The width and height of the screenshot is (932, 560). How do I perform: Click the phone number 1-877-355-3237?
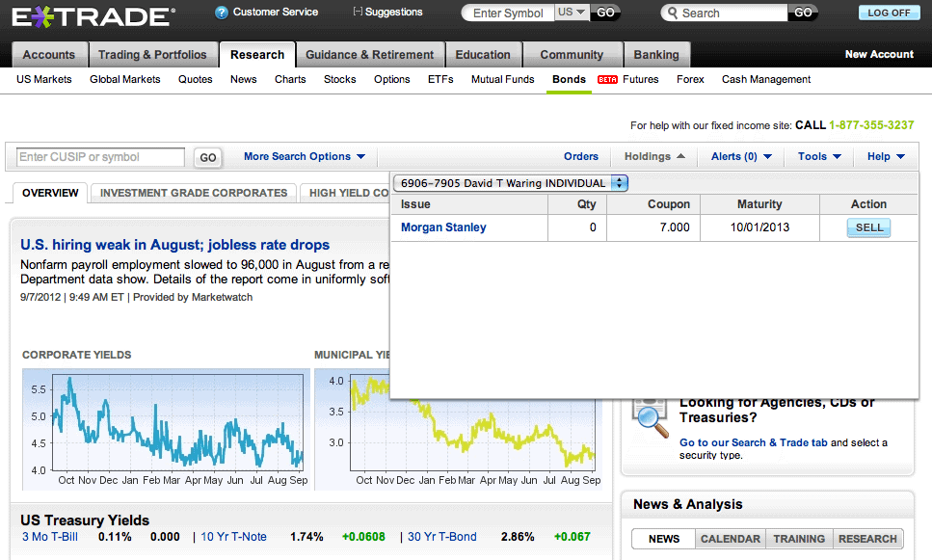(871, 125)
